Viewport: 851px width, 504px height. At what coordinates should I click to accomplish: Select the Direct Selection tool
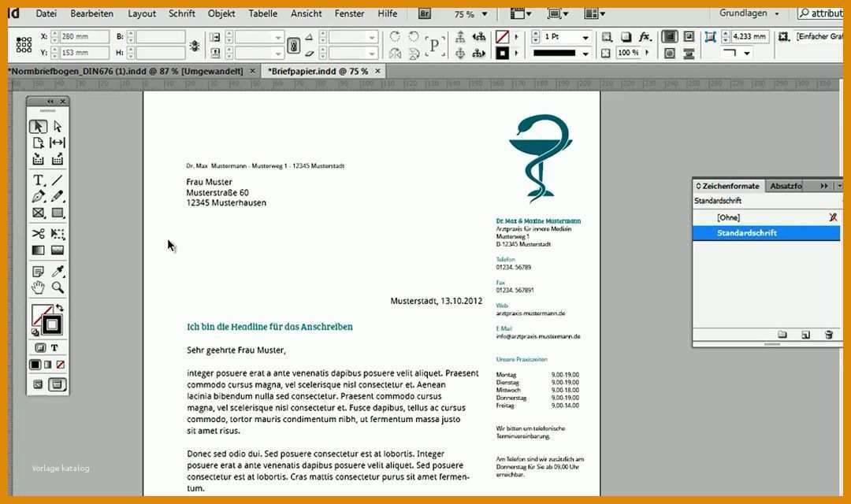(x=58, y=126)
